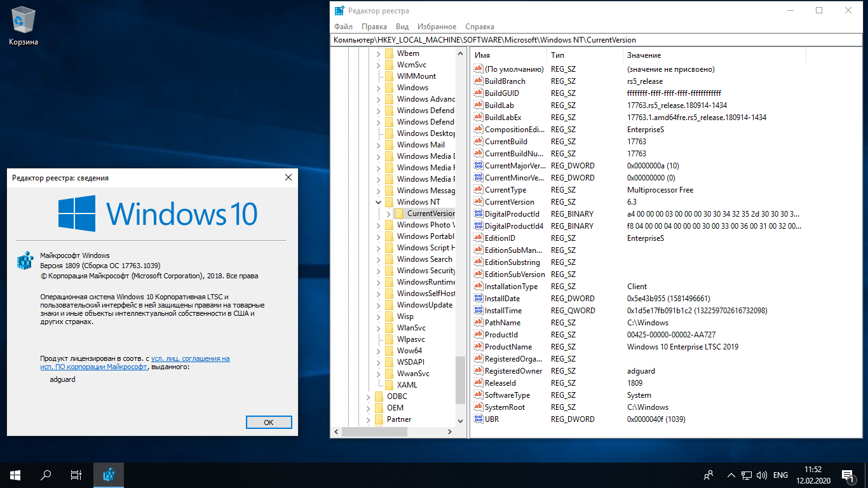Open the Windows Start menu
The height and width of the screenshot is (488, 868).
tap(15, 475)
